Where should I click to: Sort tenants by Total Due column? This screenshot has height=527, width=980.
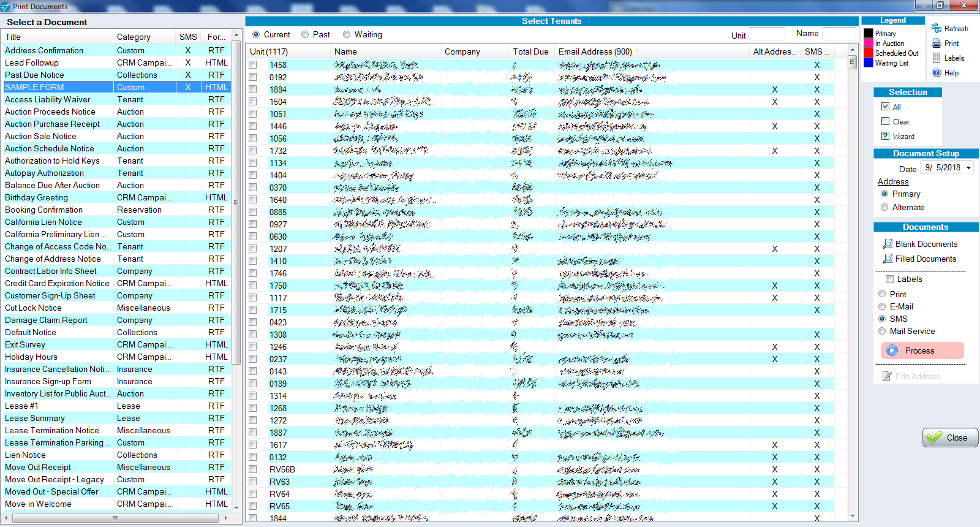pos(532,51)
